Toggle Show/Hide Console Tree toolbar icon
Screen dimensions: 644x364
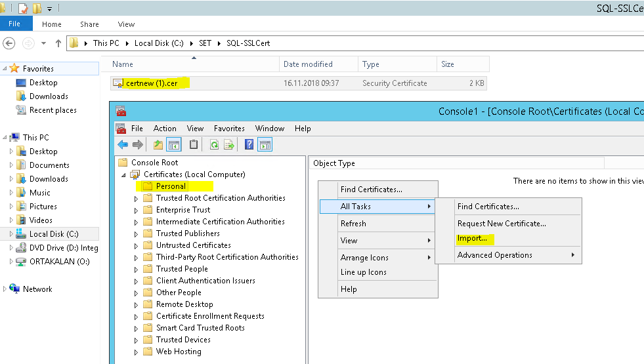pyautogui.click(x=174, y=145)
